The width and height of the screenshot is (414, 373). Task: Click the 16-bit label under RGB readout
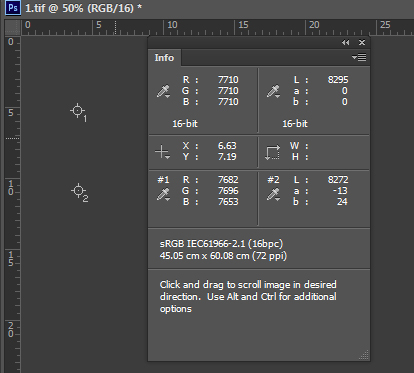point(185,124)
